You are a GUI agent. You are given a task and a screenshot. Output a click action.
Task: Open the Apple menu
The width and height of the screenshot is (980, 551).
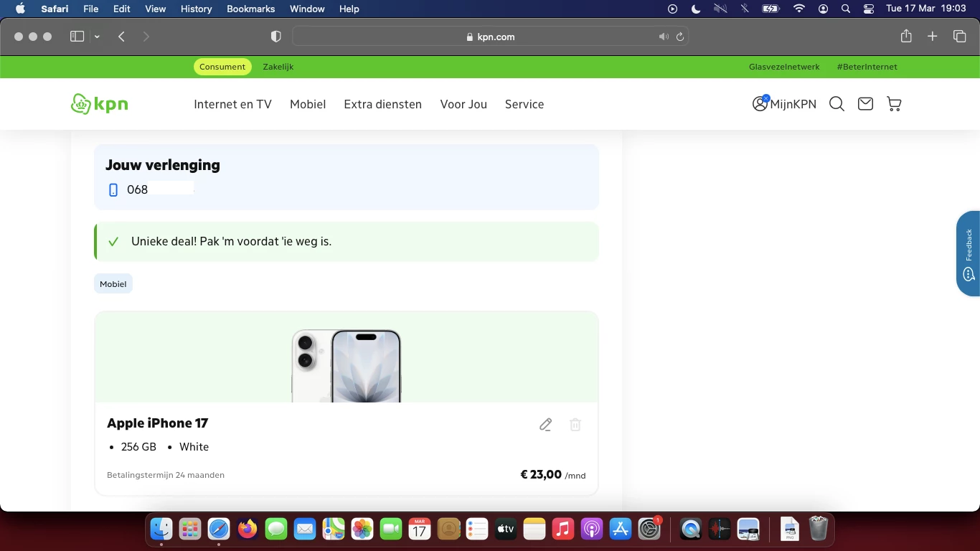pos(20,9)
